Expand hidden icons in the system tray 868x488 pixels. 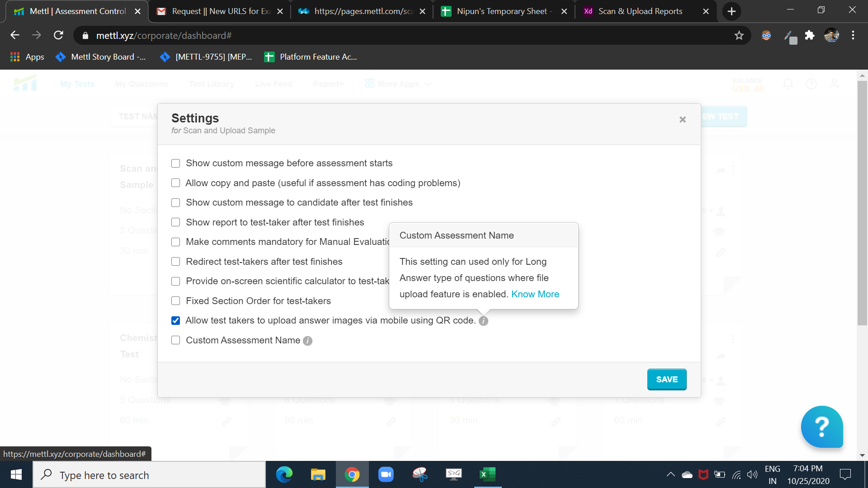tap(671, 474)
